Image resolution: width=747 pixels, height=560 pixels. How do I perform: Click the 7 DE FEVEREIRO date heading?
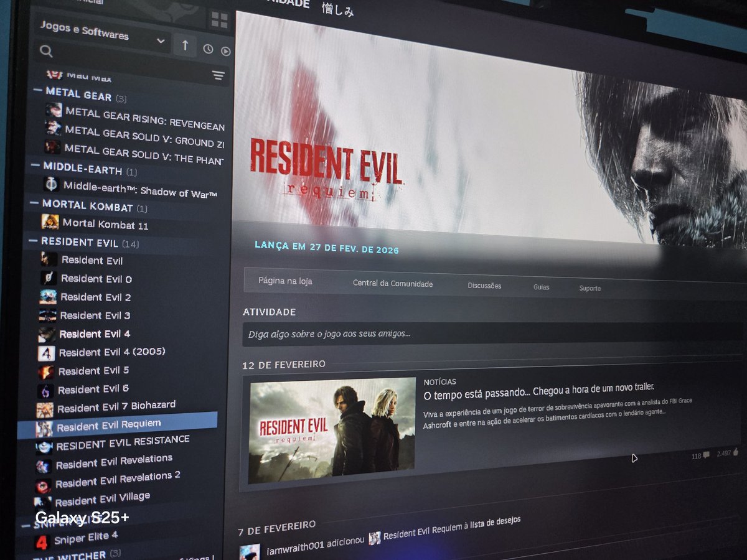(x=276, y=528)
